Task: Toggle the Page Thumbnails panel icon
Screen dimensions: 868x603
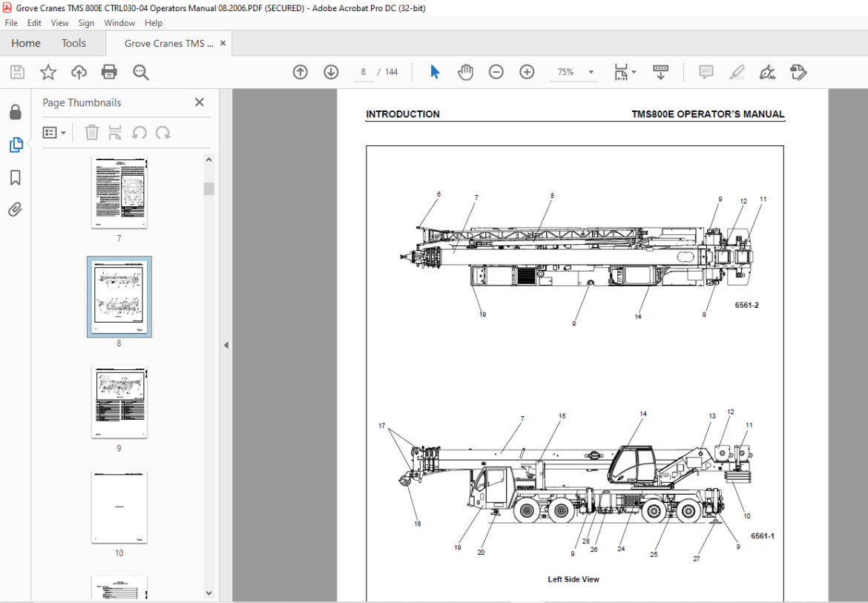Action: click(x=16, y=145)
